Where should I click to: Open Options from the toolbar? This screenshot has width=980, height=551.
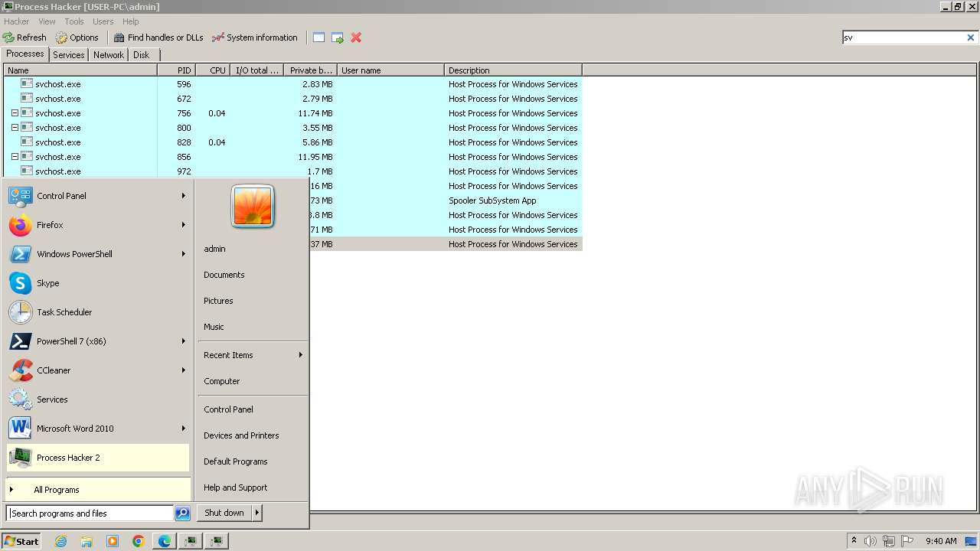[77, 37]
